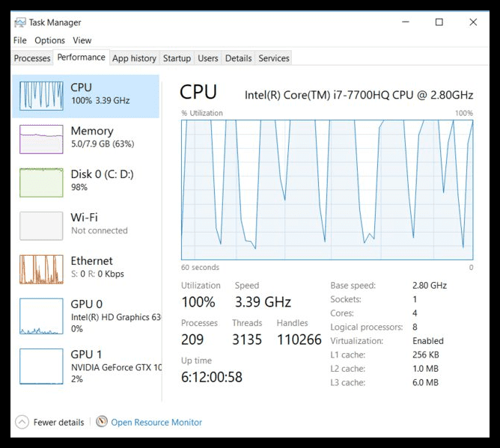Click the Cores value 4

pos(415,313)
